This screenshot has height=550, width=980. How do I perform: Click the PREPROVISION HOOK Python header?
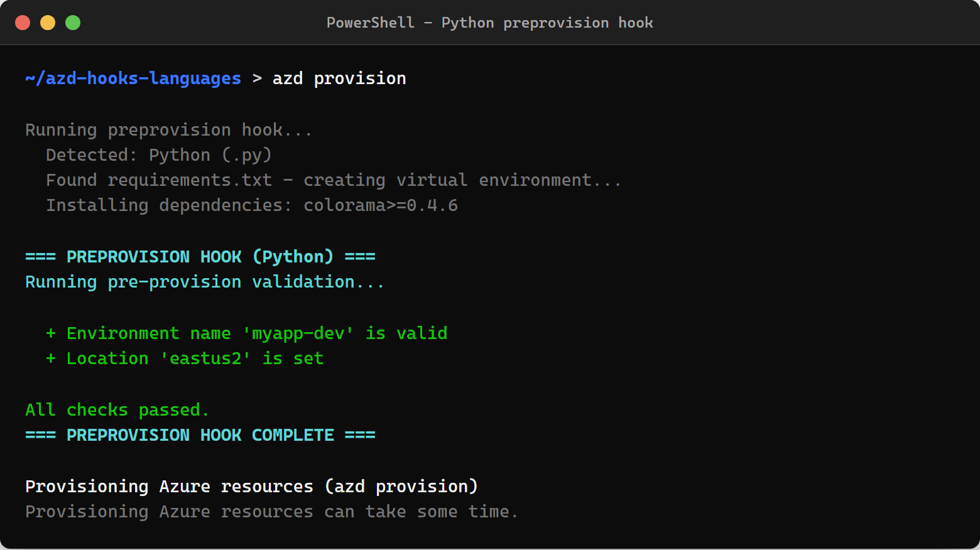(200, 256)
